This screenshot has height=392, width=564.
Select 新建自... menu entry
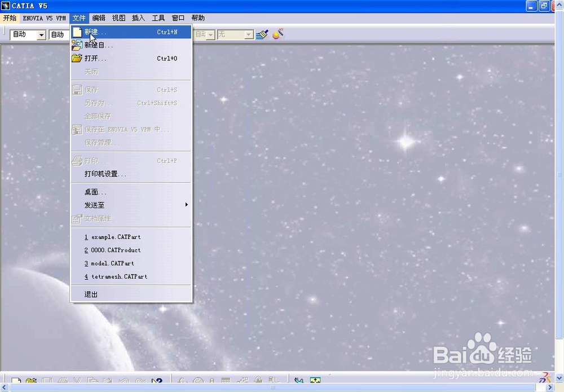coord(131,45)
